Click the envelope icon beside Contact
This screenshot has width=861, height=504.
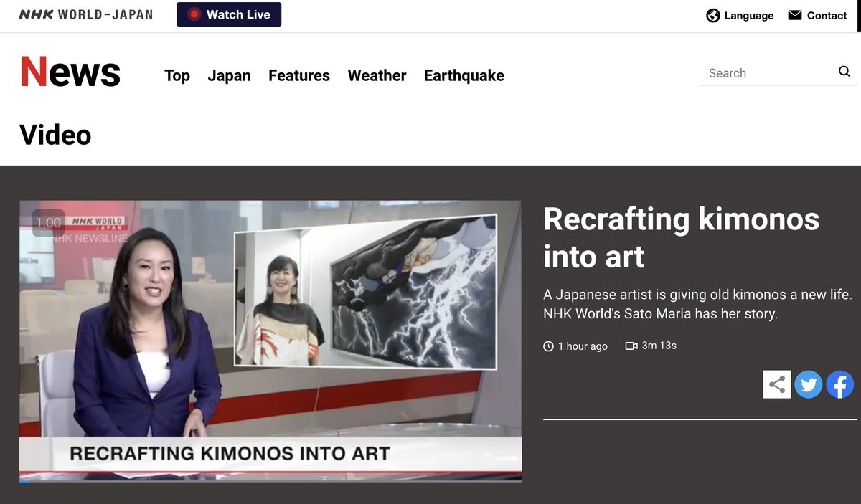click(x=795, y=15)
